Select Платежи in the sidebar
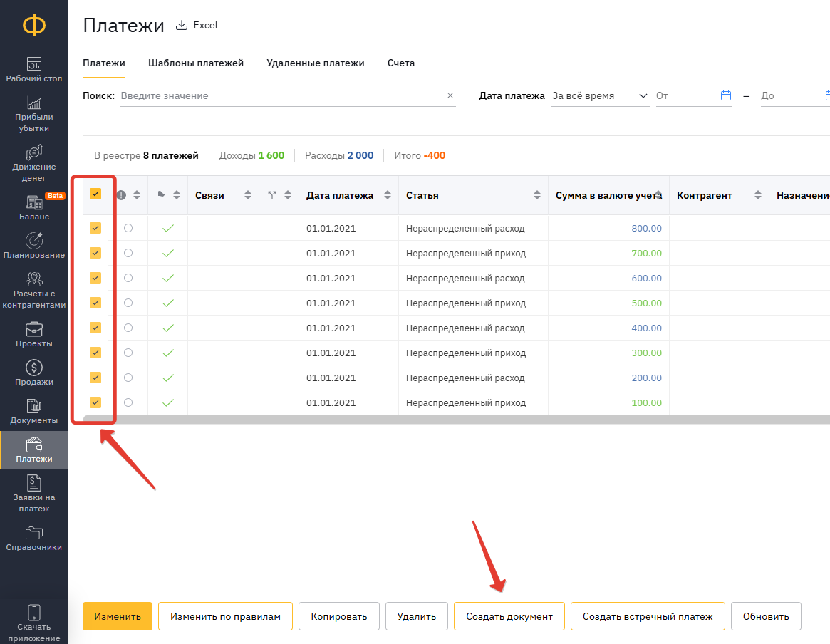The width and height of the screenshot is (830, 644). coord(34,450)
